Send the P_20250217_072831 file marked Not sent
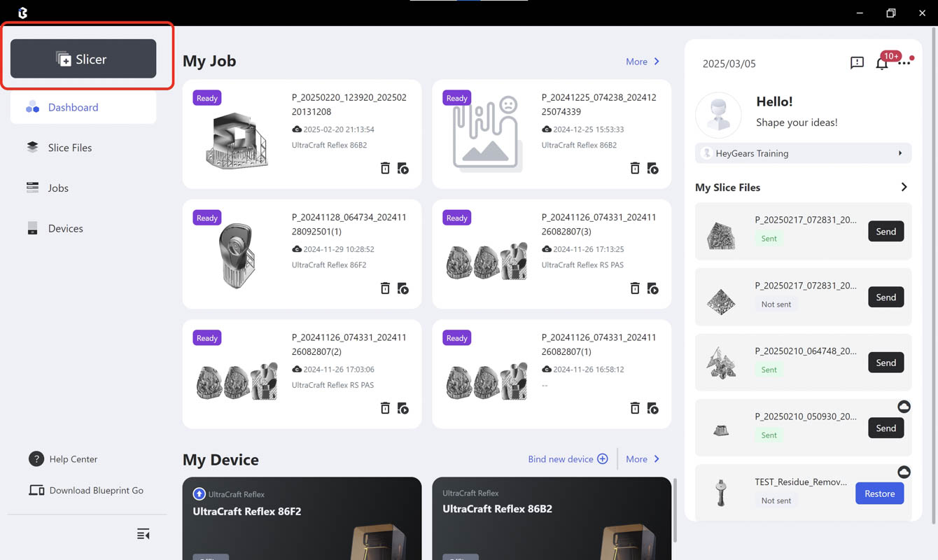The image size is (938, 560). tap(885, 297)
